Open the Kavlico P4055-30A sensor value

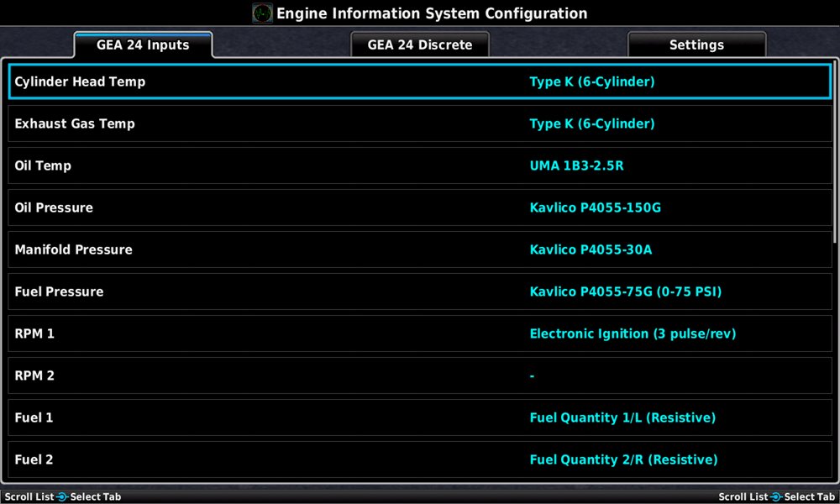pyautogui.click(x=591, y=249)
